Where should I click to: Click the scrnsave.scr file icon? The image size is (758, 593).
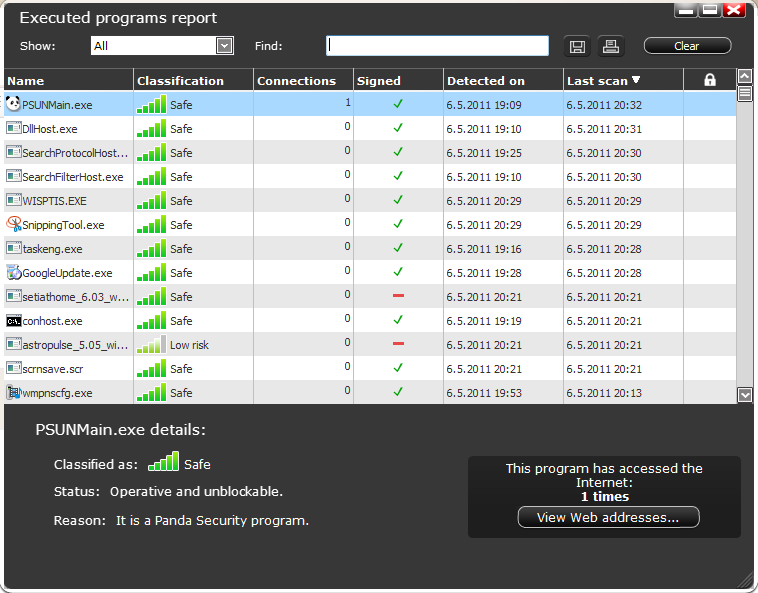(x=14, y=368)
